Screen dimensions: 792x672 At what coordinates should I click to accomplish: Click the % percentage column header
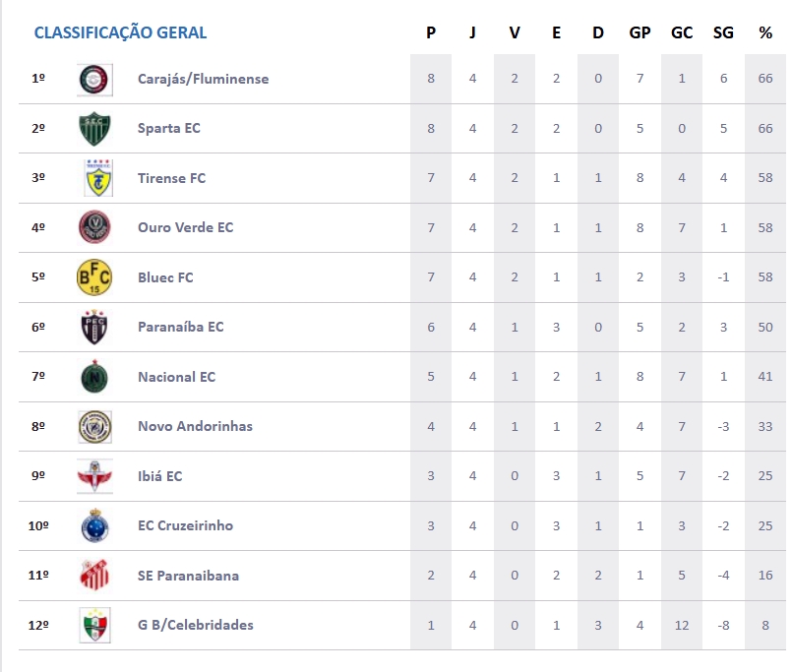pos(765,32)
